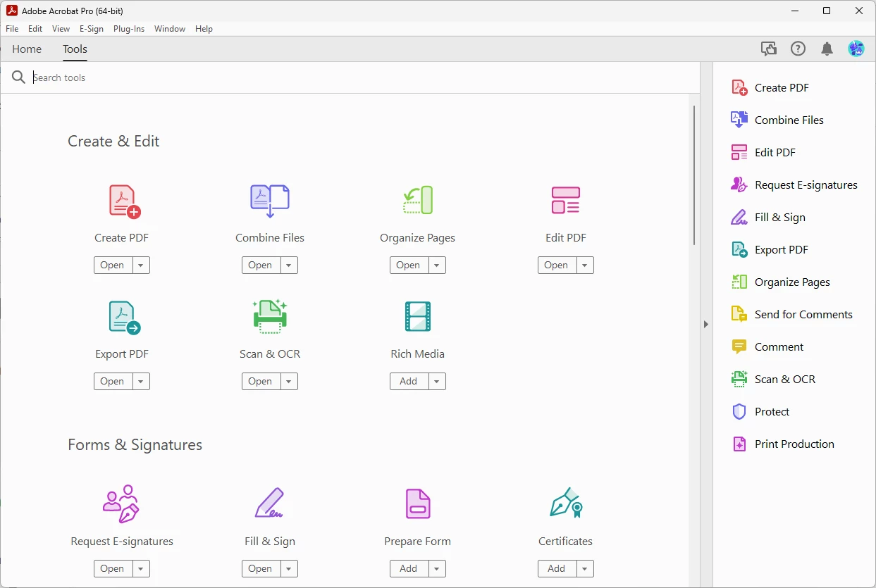876x588 pixels.
Task: Click the Scan & OCR printer icon in main grid
Action: click(x=270, y=316)
